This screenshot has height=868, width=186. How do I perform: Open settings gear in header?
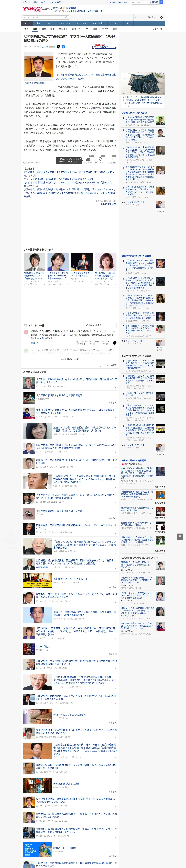click(161, 18)
